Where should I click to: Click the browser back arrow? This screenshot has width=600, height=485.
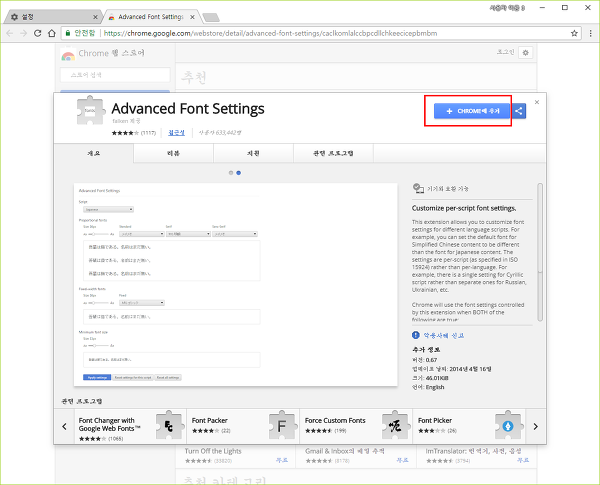(x=10, y=33)
